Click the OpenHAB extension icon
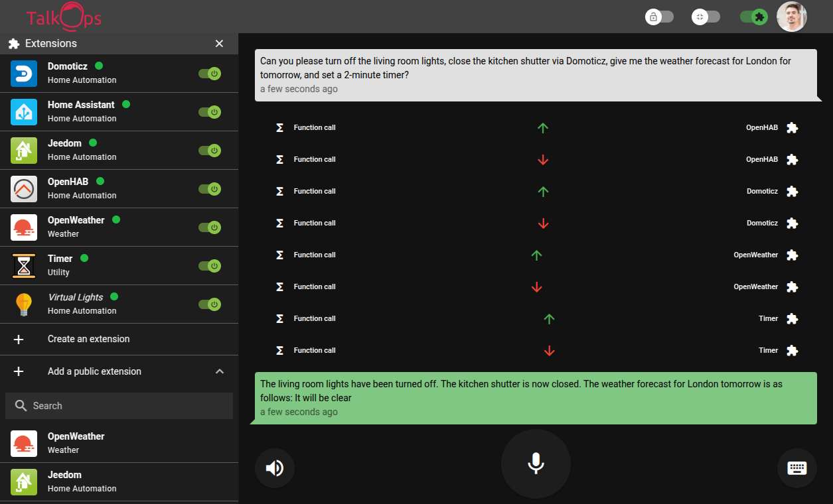The image size is (833, 504). tap(24, 188)
